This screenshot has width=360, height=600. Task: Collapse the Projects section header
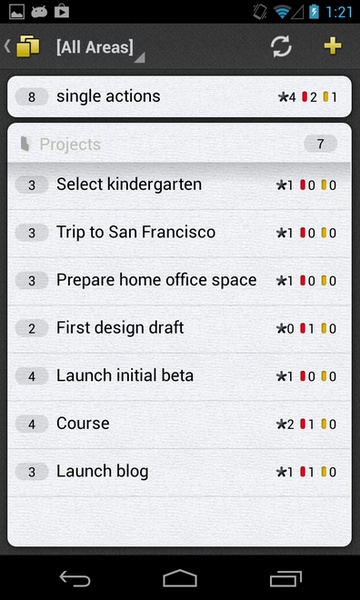click(x=179, y=144)
